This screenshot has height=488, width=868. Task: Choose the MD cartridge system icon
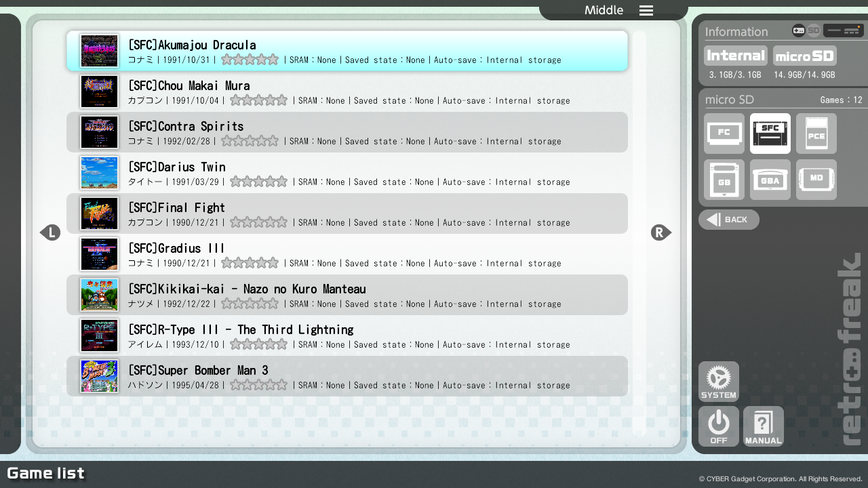click(816, 180)
